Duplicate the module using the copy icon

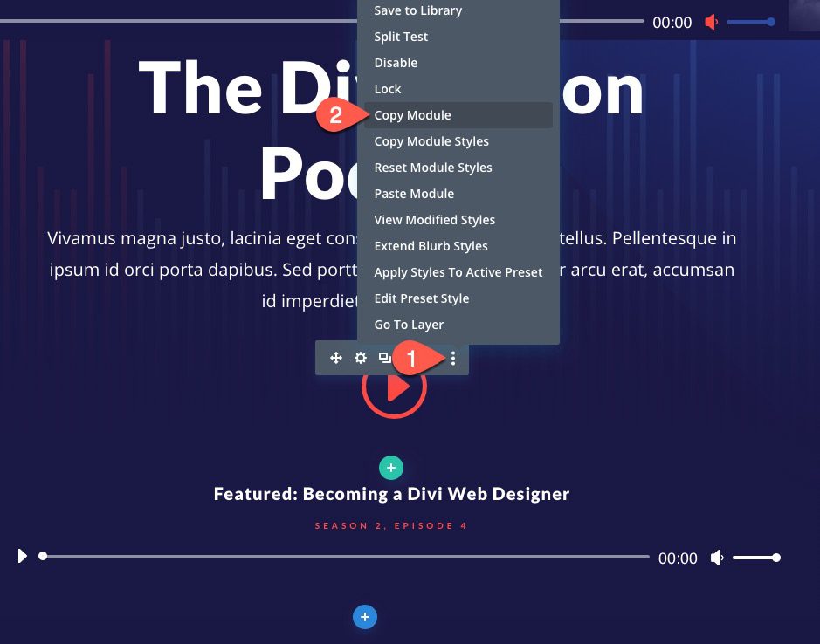pos(384,358)
